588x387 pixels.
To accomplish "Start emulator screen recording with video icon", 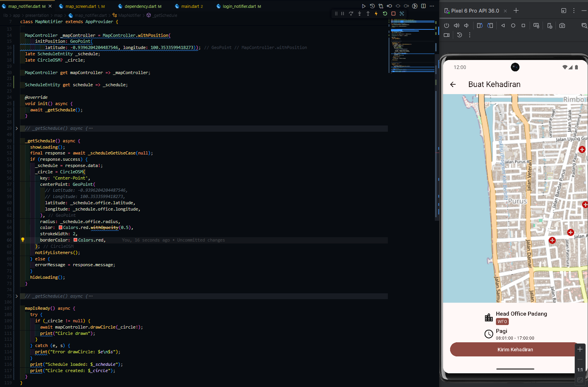I will pos(447,35).
